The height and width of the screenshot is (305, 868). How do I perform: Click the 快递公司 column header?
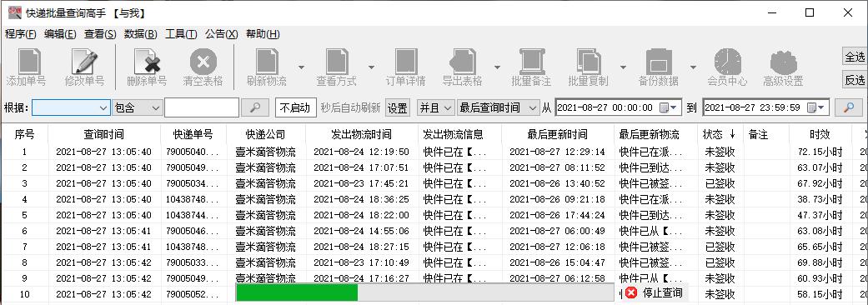266,134
